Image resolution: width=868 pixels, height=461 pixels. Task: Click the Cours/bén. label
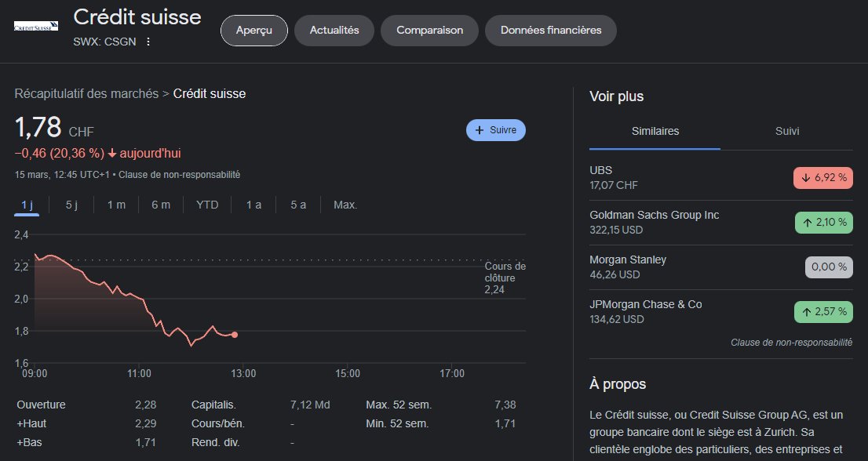coord(218,423)
